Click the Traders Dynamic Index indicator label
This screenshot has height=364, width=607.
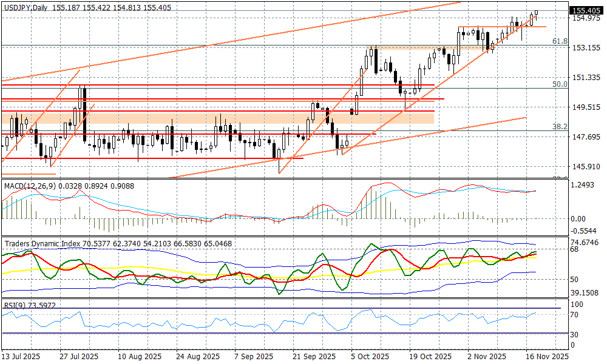pyautogui.click(x=42, y=243)
